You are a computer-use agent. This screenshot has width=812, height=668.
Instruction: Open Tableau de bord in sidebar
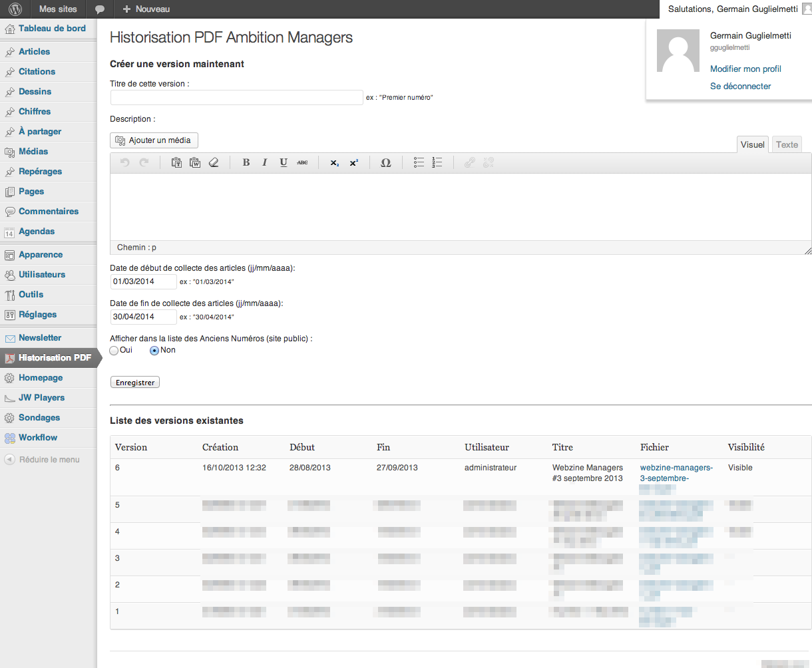click(x=48, y=29)
